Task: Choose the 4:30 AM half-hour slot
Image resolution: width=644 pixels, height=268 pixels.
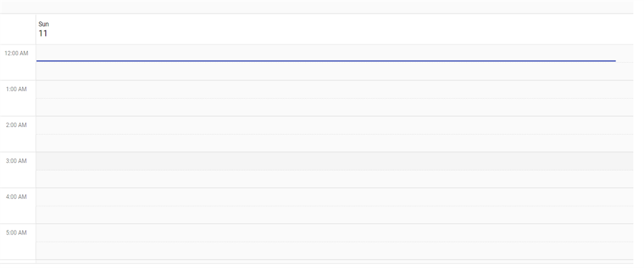Action: tap(333, 215)
